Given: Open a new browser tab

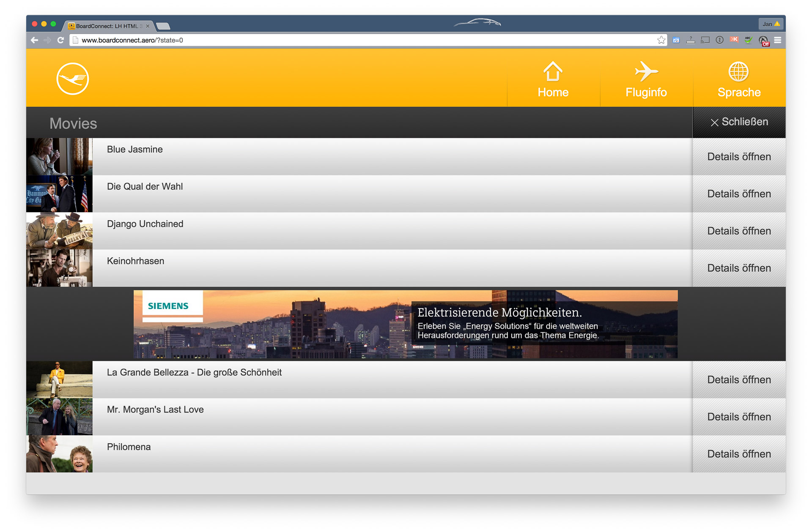Looking at the screenshot, I should click(163, 26).
